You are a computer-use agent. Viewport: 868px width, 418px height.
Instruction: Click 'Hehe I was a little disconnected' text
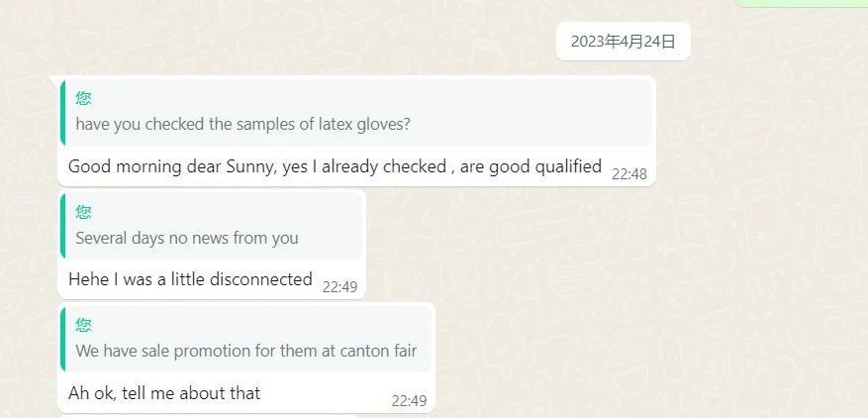pyautogui.click(x=190, y=279)
